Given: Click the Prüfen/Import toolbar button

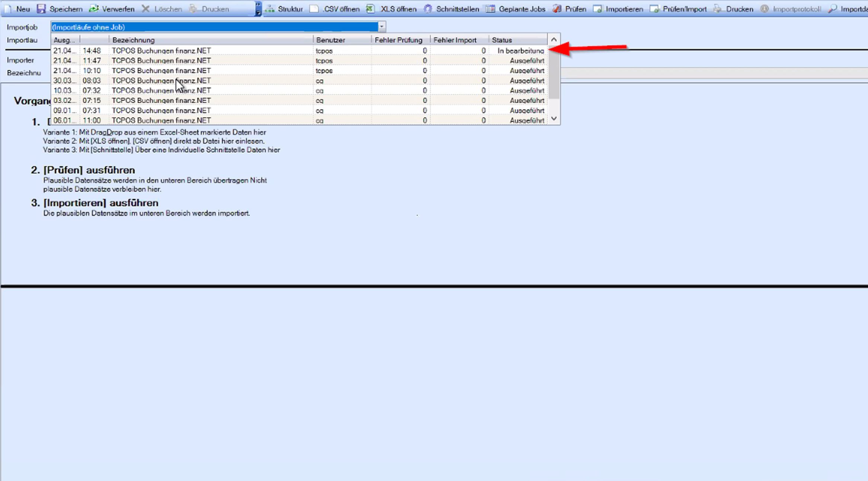Looking at the screenshot, I should 679,9.
